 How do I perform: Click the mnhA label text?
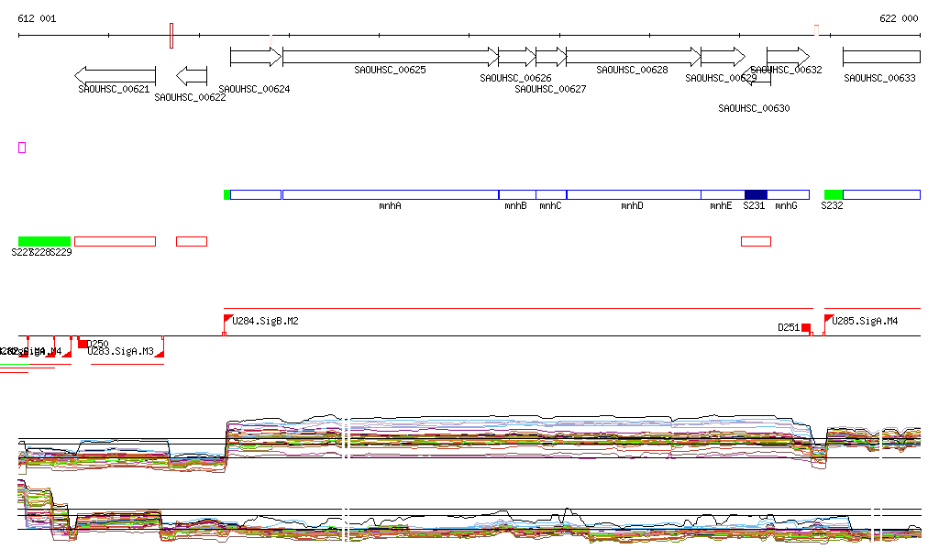pos(390,206)
